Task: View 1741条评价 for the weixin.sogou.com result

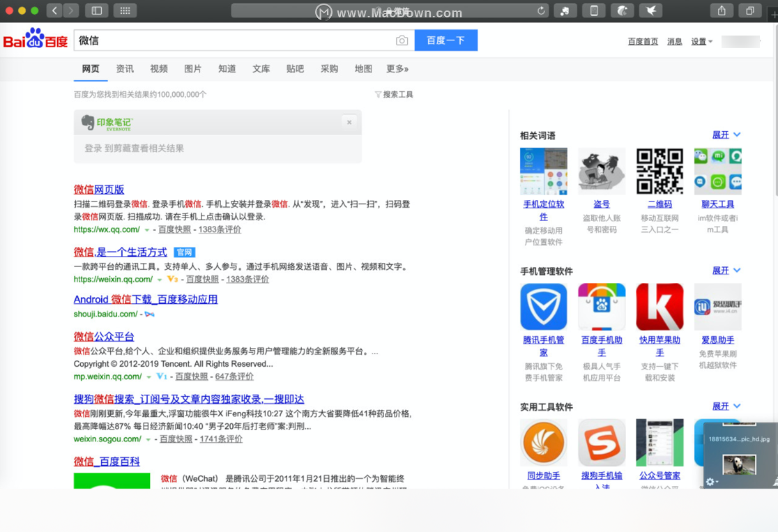Action: (x=221, y=439)
